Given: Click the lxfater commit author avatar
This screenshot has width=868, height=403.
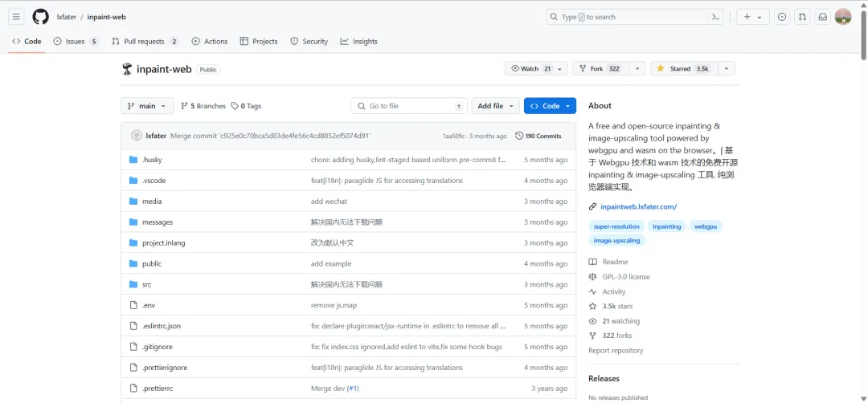Looking at the screenshot, I should tap(136, 136).
